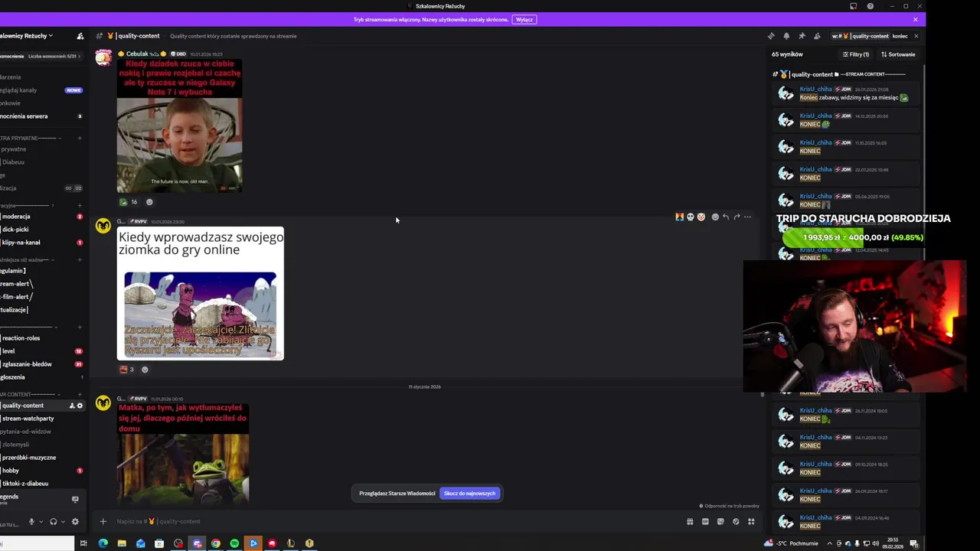Viewport: 980px width, 551px height.
Task: Open the apps icon in message bar
Action: coord(751,522)
